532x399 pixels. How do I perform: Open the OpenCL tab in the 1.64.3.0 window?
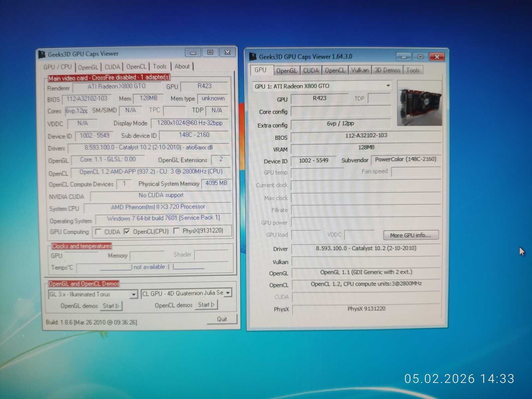click(335, 70)
